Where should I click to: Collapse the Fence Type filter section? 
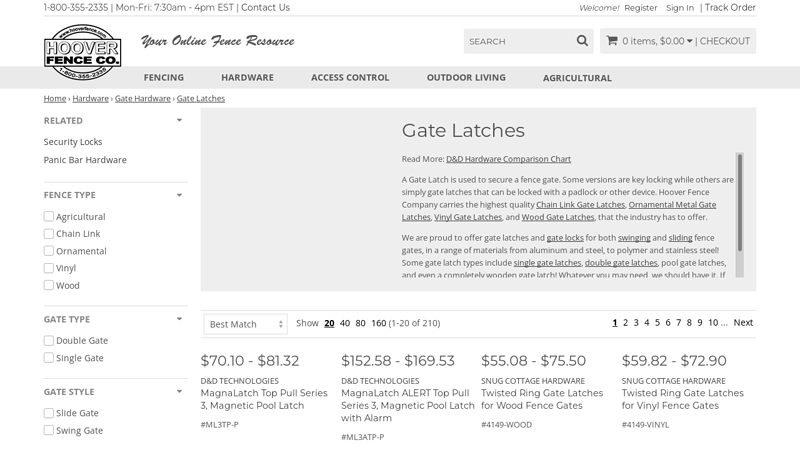[x=180, y=195]
